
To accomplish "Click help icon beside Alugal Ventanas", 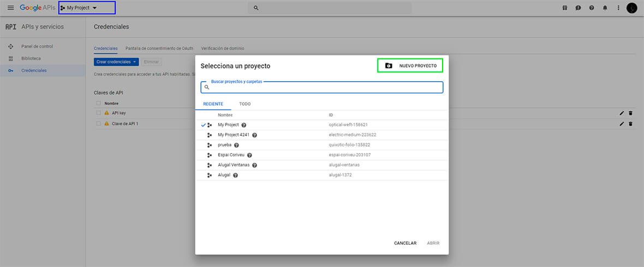I will tap(255, 165).
